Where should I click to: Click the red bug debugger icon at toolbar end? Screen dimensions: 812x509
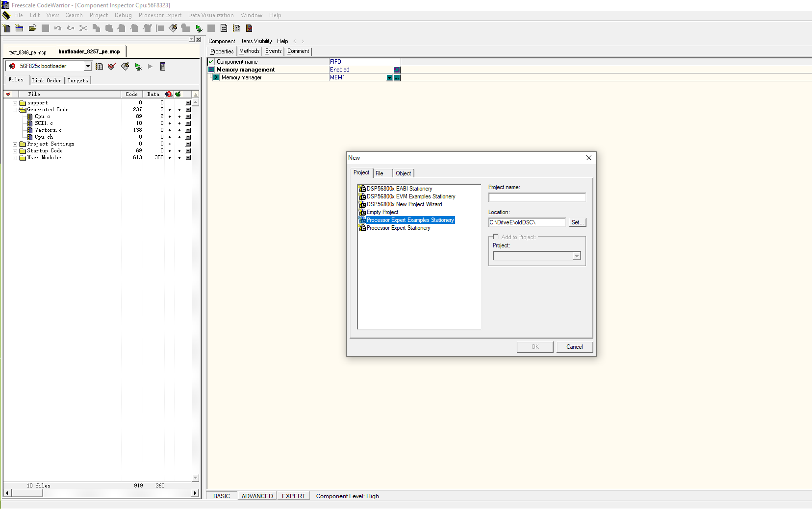[x=250, y=28]
